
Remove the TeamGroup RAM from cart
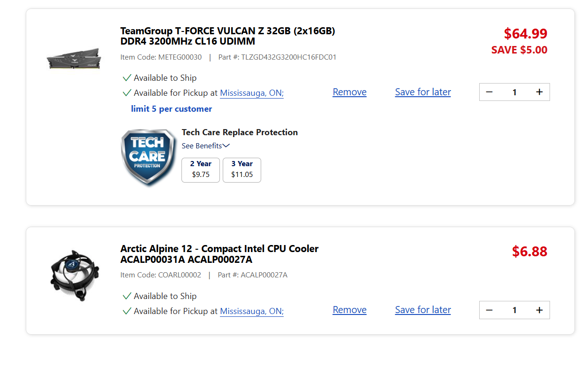coord(350,92)
